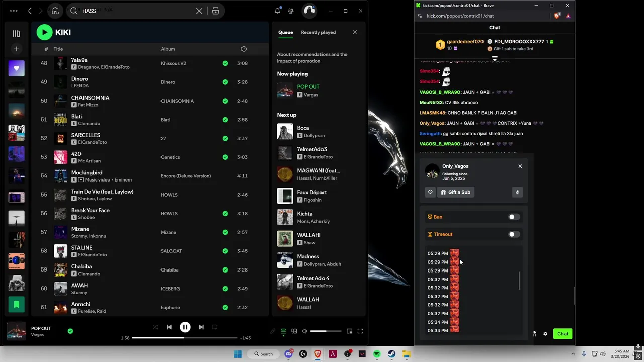Switch to the Recently played tab
Screen dimensions: 644x362
coord(318,32)
